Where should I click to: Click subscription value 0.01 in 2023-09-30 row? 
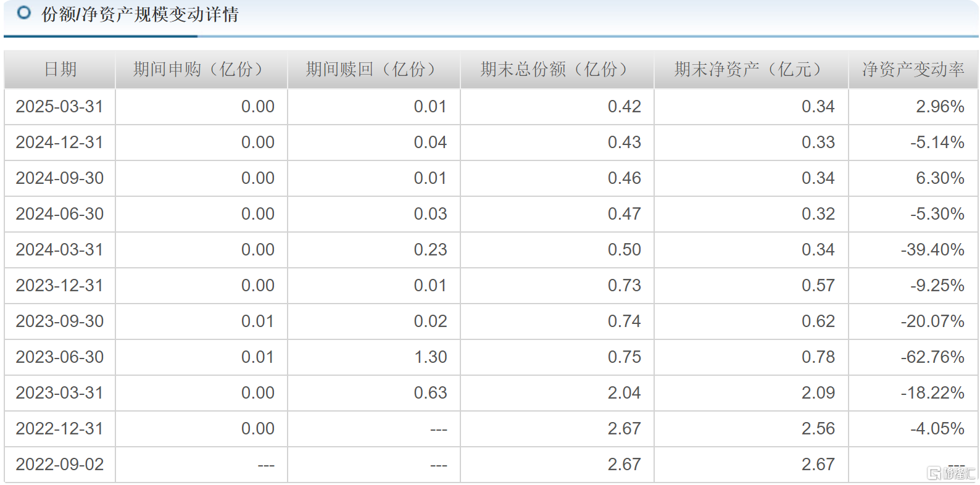[x=258, y=321]
